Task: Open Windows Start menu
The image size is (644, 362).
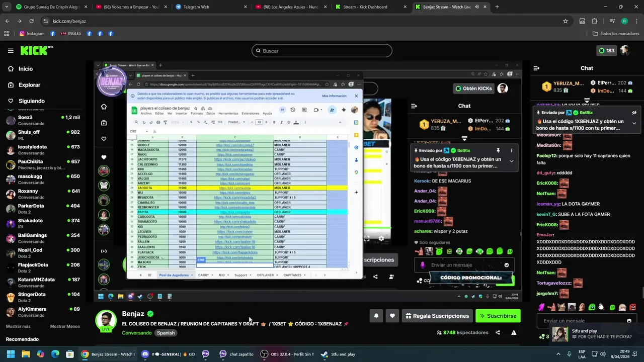Action: pos(11,354)
